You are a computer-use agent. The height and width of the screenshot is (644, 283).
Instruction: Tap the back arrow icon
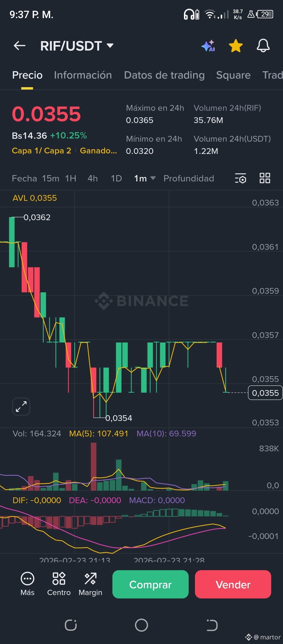tap(20, 46)
